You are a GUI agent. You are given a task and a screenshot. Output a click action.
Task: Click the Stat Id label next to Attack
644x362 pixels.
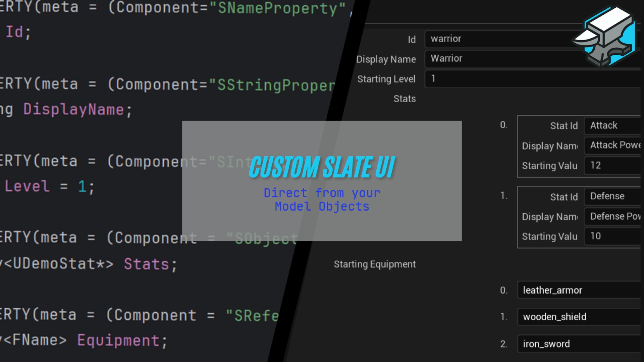pyautogui.click(x=564, y=126)
